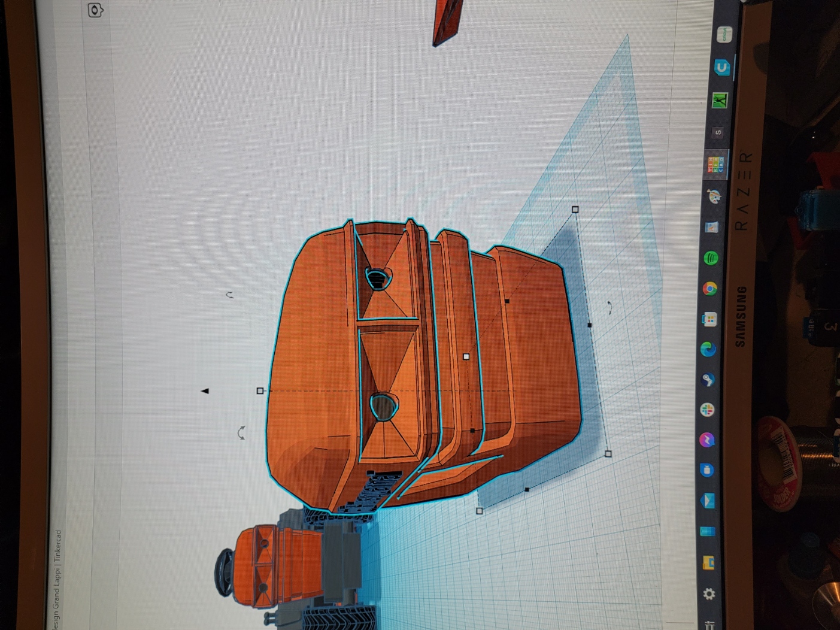Image resolution: width=840 pixels, height=630 pixels.
Task: Click the black cone elevation arrow near the model
Action: [205, 390]
